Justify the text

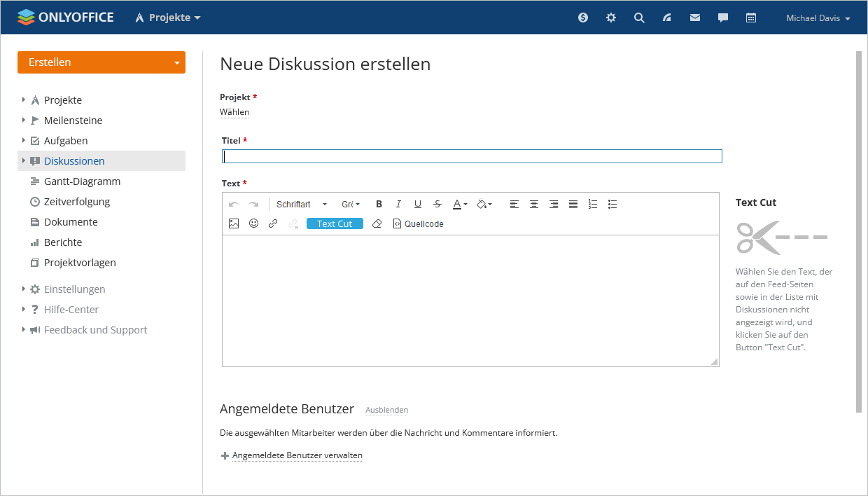click(x=573, y=204)
